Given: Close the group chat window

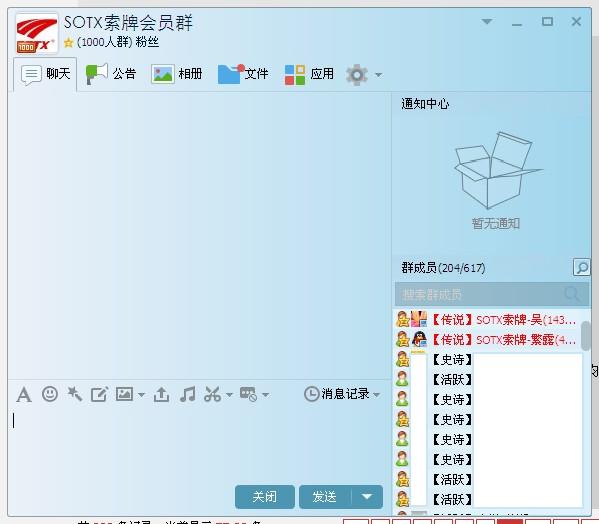Looking at the screenshot, I should point(576,21).
